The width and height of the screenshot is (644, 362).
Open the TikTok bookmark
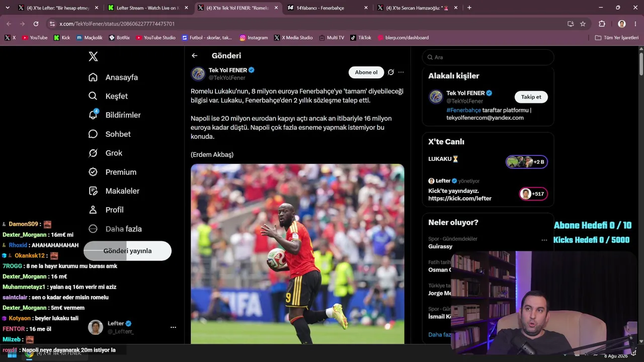tap(361, 38)
